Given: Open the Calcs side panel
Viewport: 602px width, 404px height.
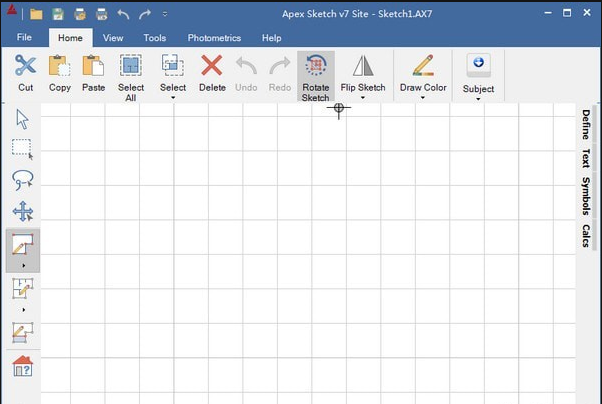Looking at the screenshot, I should point(585,236).
